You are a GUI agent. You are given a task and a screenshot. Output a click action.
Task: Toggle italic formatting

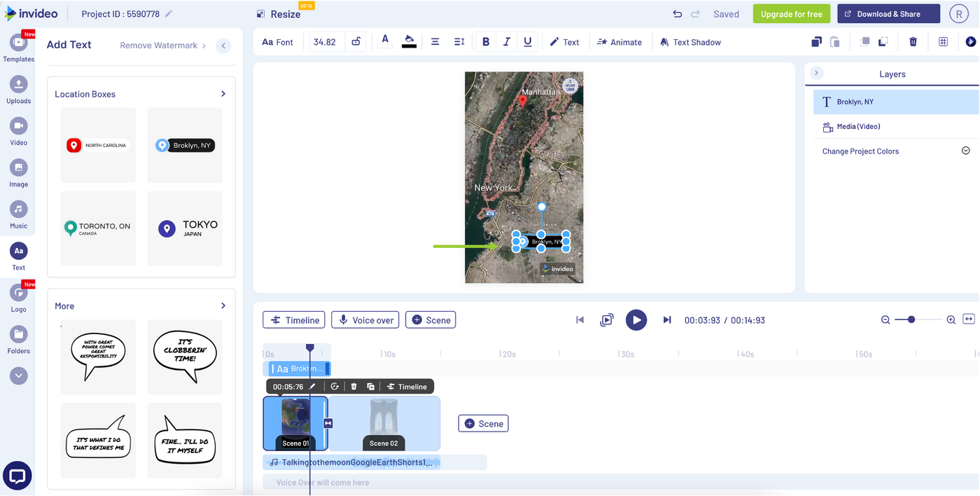[507, 41]
